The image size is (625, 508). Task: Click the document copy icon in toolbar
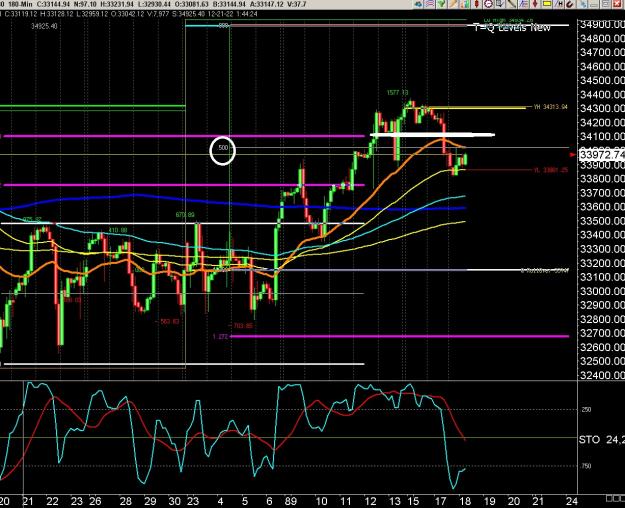tap(499, 4)
